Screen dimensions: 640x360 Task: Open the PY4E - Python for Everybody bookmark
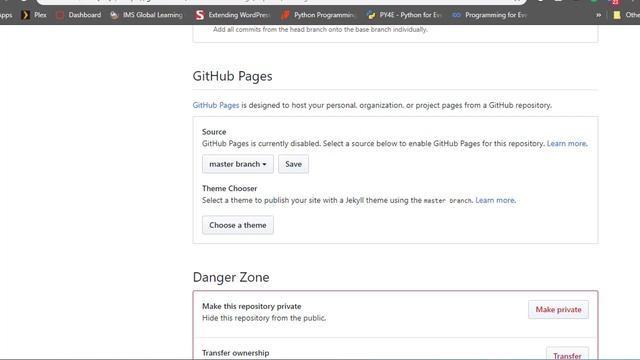pos(404,15)
